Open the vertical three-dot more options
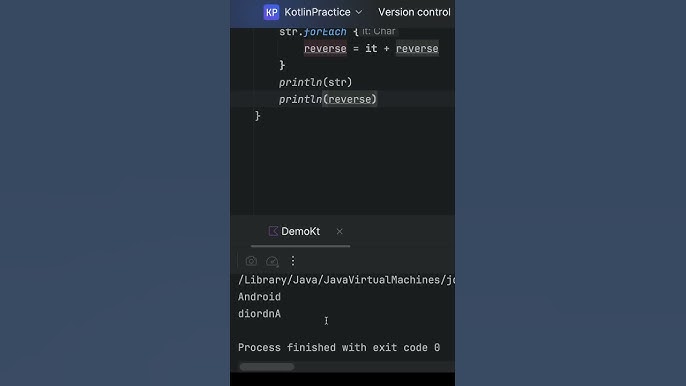The image size is (686, 386). click(x=293, y=261)
